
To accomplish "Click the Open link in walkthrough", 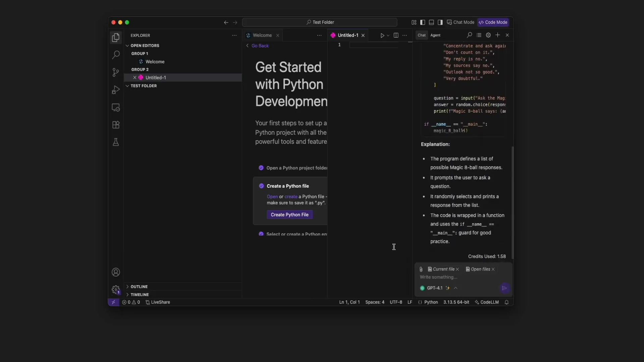I will click(272, 197).
